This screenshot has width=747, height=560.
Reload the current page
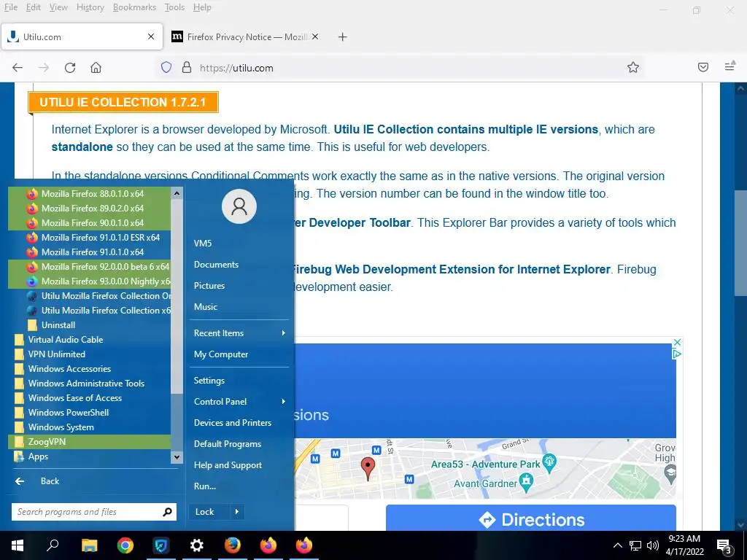click(x=70, y=68)
